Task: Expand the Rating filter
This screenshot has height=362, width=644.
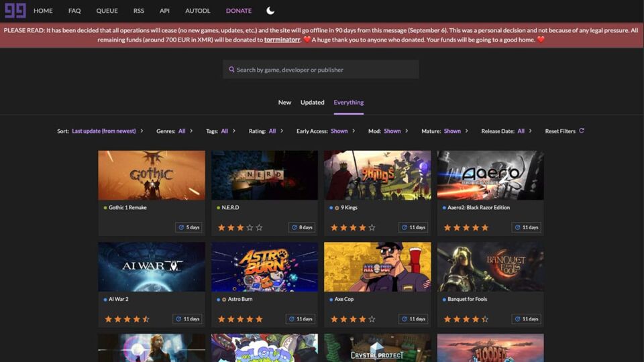Action: pyautogui.click(x=266, y=131)
